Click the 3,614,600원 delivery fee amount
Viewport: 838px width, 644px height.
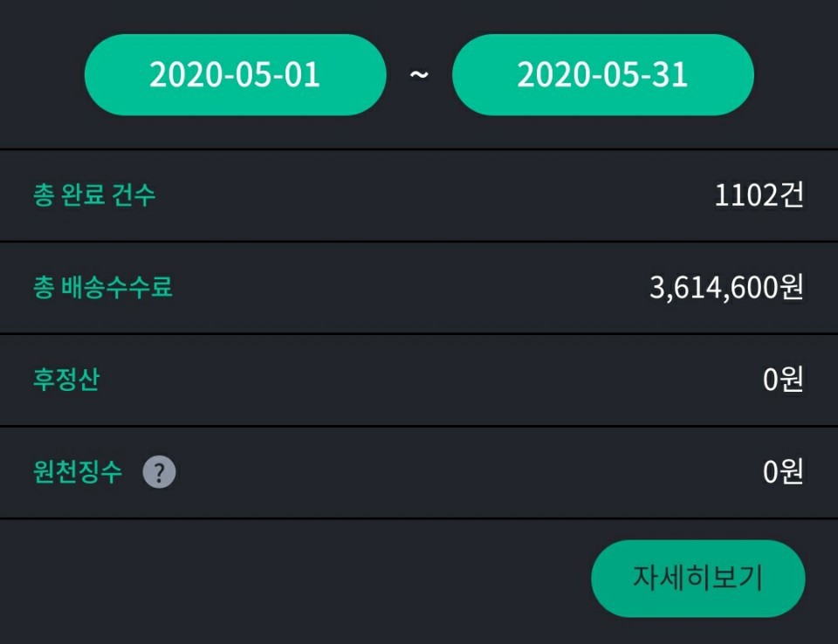click(x=726, y=287)
